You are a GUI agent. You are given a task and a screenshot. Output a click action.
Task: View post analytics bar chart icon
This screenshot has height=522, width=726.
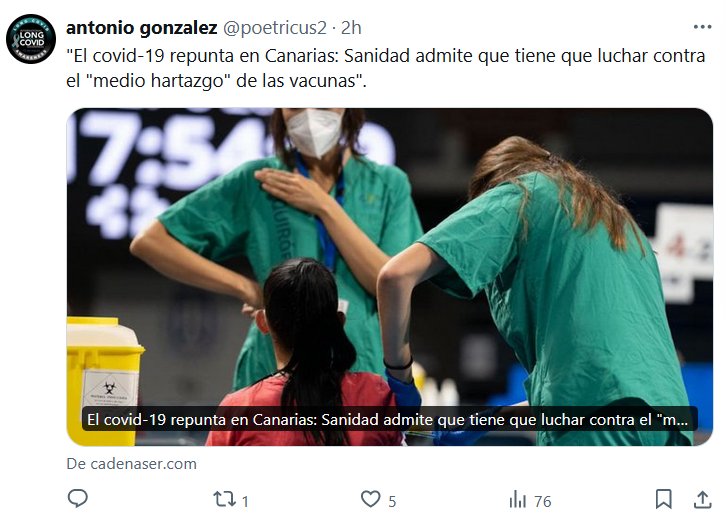click(x=518, y=500)
